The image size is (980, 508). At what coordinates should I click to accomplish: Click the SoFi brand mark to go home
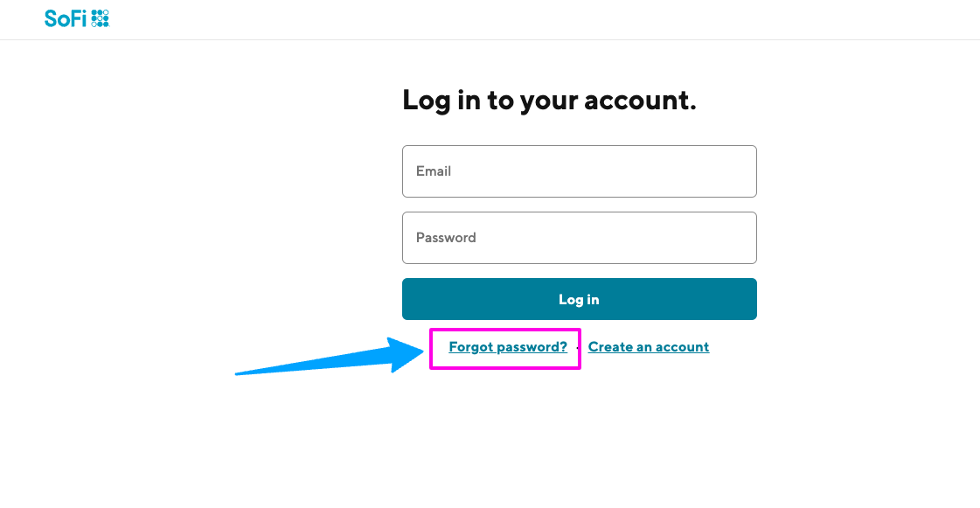click(77, 17)
